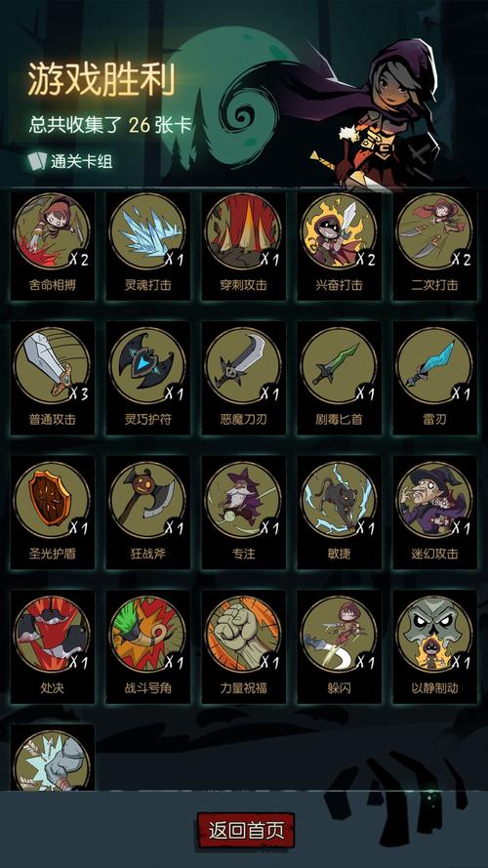Choose the 雷刃 blue blade card
488x868 pixels.
(x=435, y=379)
